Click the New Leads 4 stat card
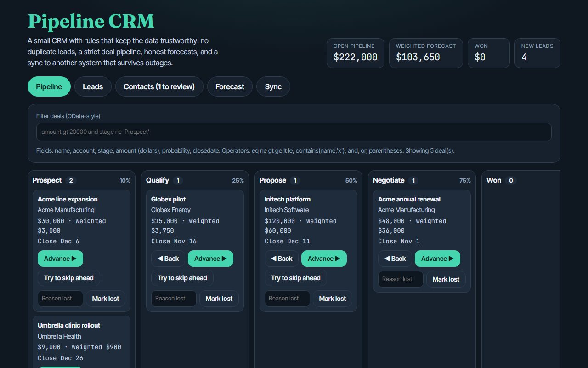588x368 pixels. (x=537, y=53)
